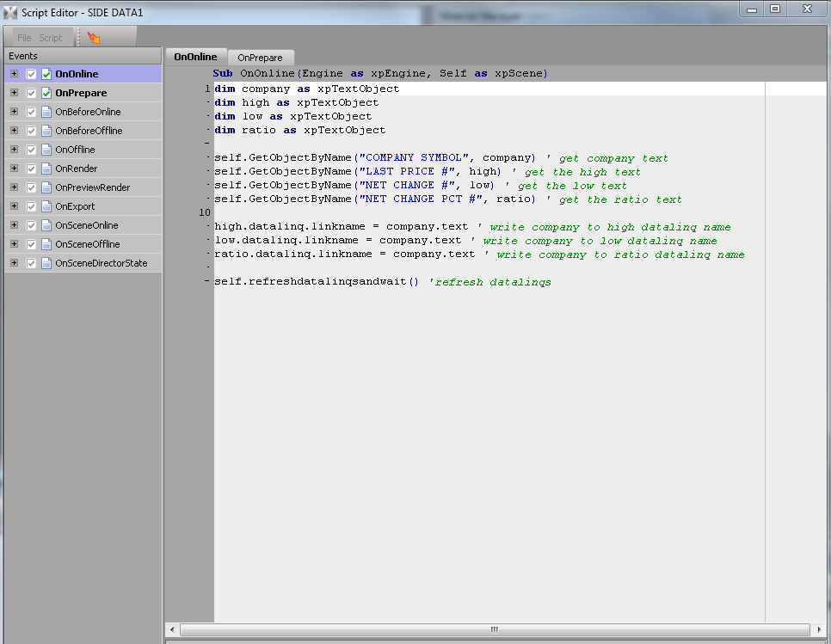Screen dimensions: 831x644
Task: Toggle the OnPreviewRender event checkbox
Action: [32, 188]
